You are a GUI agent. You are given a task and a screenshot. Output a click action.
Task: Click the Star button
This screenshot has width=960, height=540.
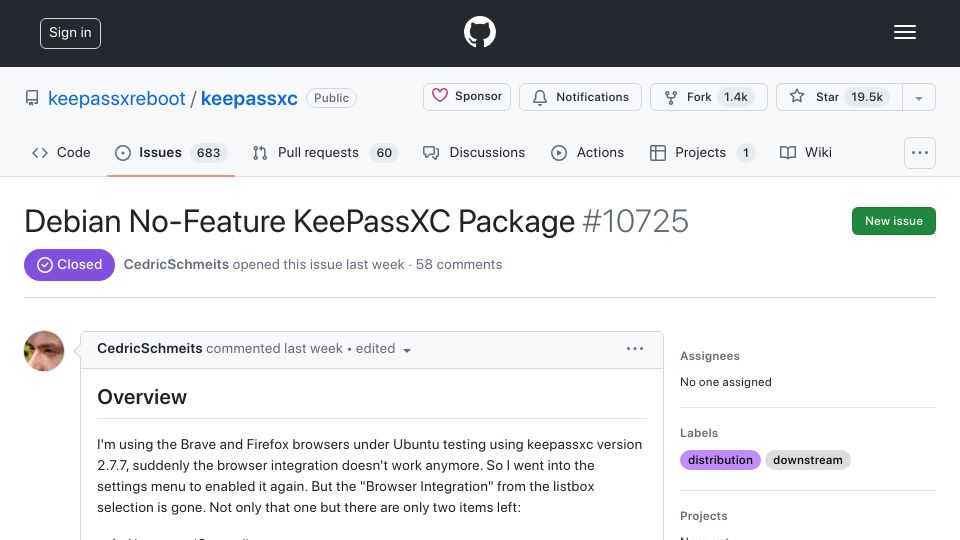coord(839,97)
